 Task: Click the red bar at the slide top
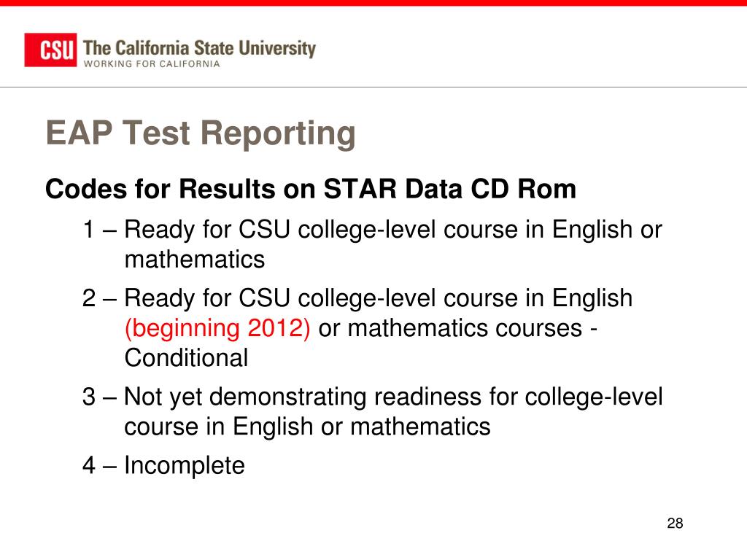click(x=373, y=3)
